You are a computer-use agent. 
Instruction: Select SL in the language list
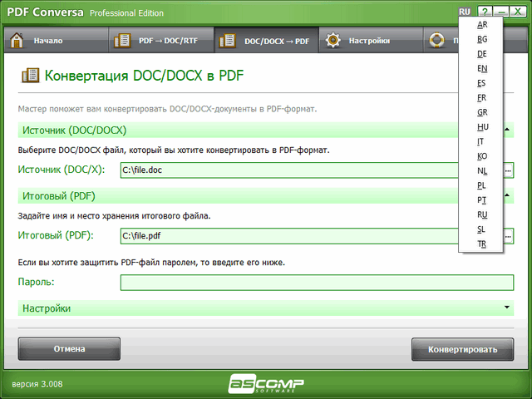point(482,229)
